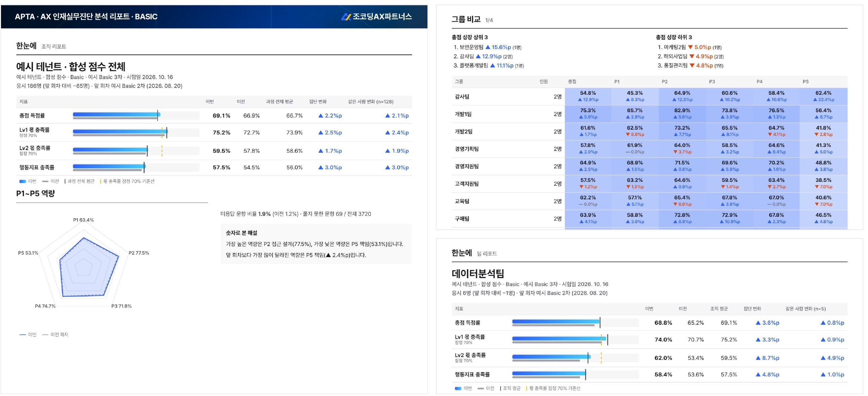The width and height of the screenshot is (868, 396).
Task: Select the 'P4 74.7%' radar label
Action: (x=45, y=306)
